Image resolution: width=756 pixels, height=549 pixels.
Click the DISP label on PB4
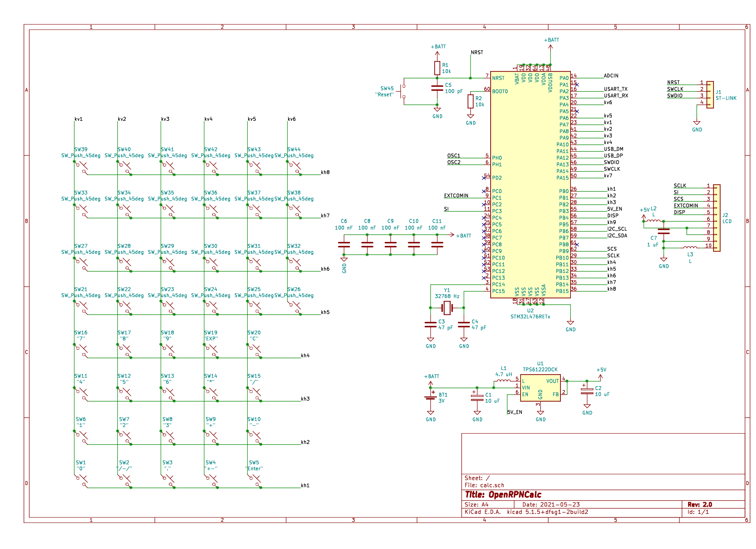[613, 216]
